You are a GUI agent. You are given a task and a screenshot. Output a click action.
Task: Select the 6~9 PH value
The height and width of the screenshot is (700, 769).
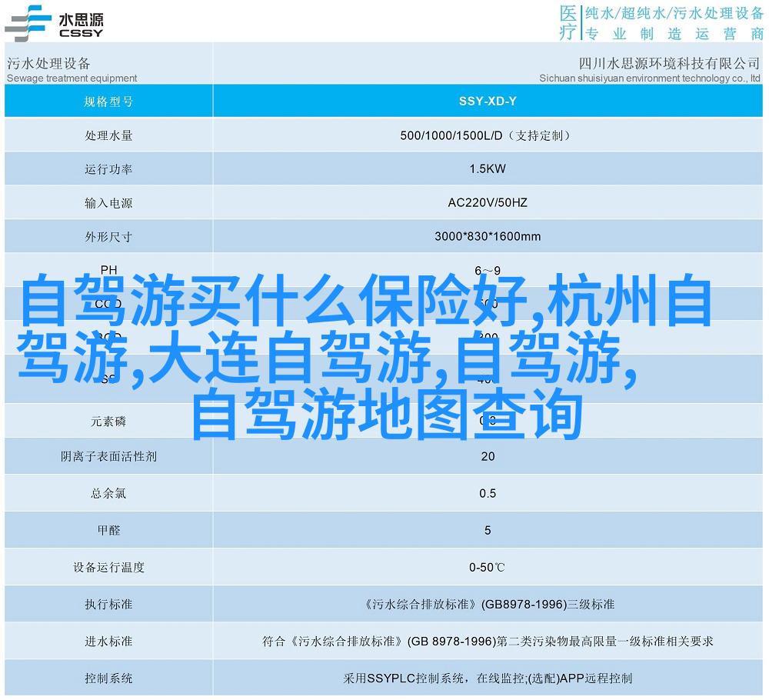tap(488, 270)
